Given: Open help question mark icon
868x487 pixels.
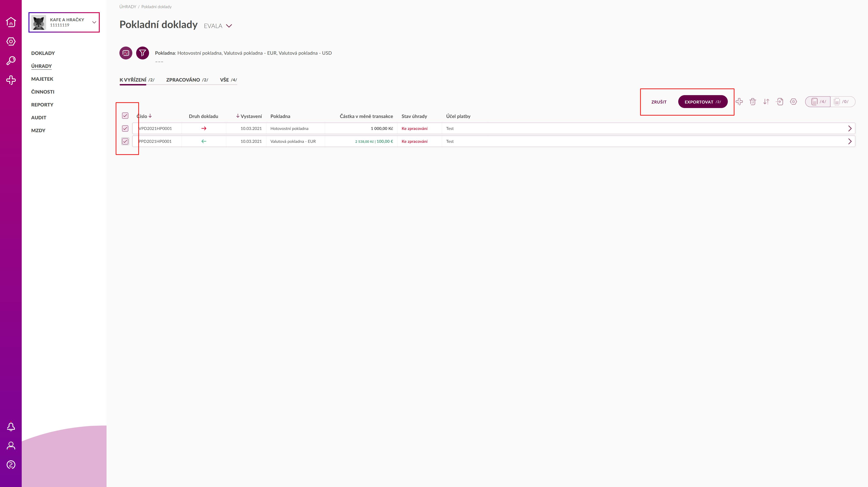Looking at the screenshot, I should coord(11,465).
